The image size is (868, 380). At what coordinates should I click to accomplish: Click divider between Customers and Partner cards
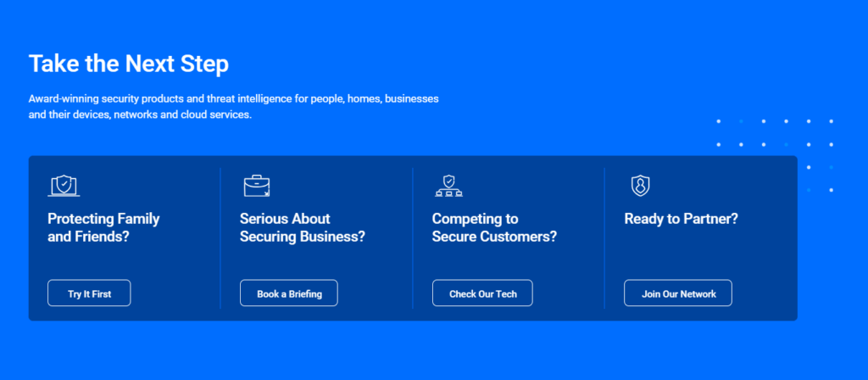tap(604, 238)
